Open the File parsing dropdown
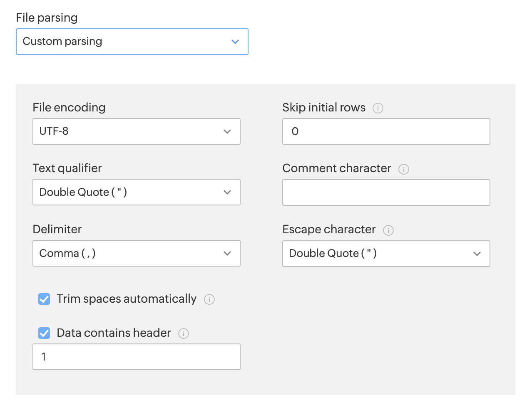Viewport: 532px width, 415px height. (x=132, y=42)
